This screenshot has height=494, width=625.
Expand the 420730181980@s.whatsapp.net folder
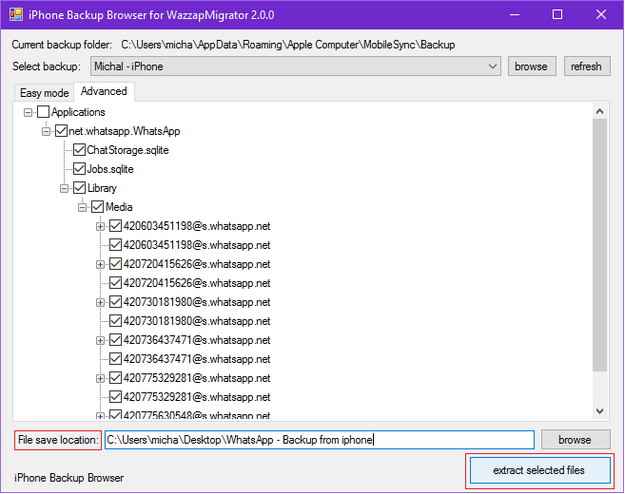coord(100,303)
